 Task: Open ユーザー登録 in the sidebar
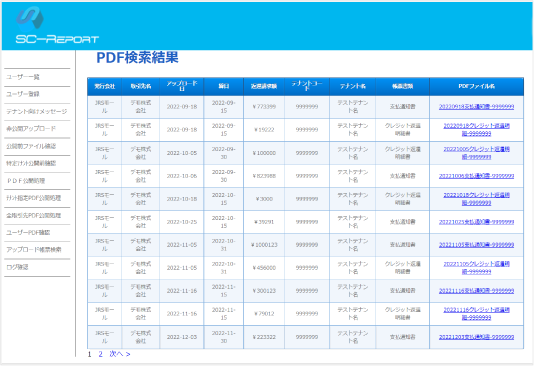[x=23, y=94]
